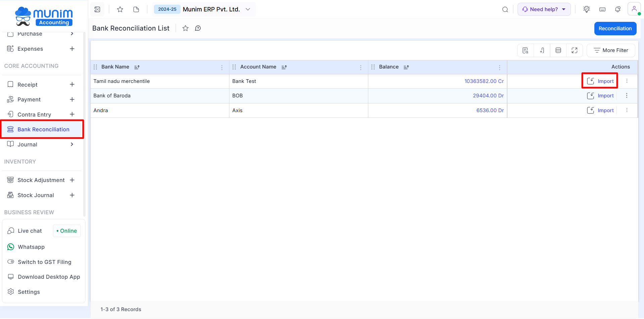This screenshot has width=644, height=319.
Task: Import statement for Bank of Baroda
Action: 600,96
